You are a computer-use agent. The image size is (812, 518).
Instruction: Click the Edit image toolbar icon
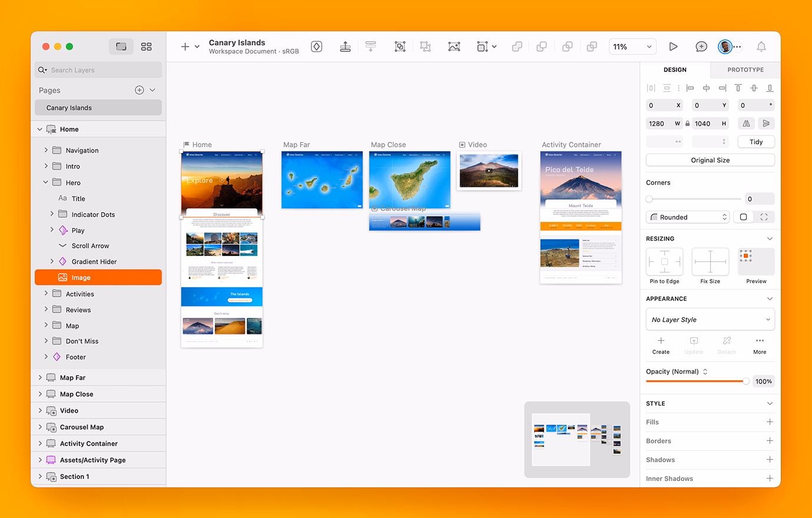click(x=454, y=47)
